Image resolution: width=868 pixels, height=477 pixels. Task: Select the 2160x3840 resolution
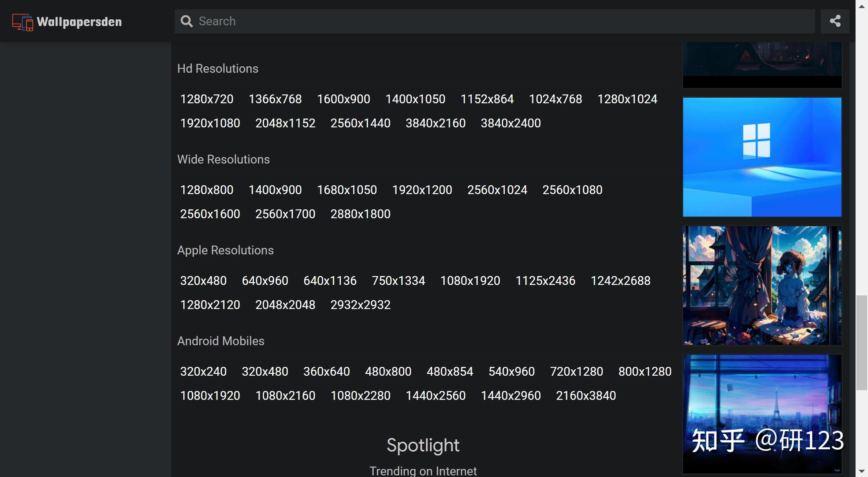(x=586, y=396)
